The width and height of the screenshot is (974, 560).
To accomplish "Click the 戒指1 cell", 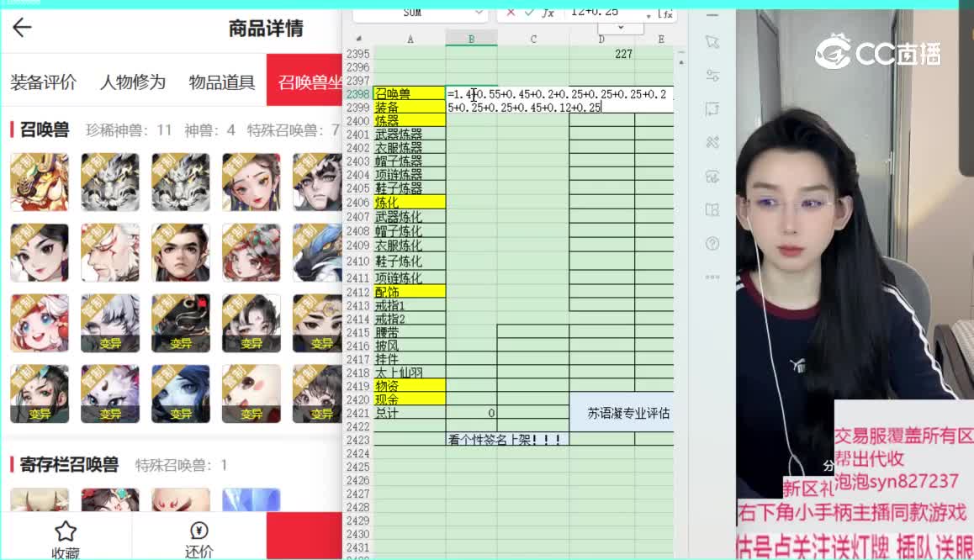I will [x=410, y=305].
